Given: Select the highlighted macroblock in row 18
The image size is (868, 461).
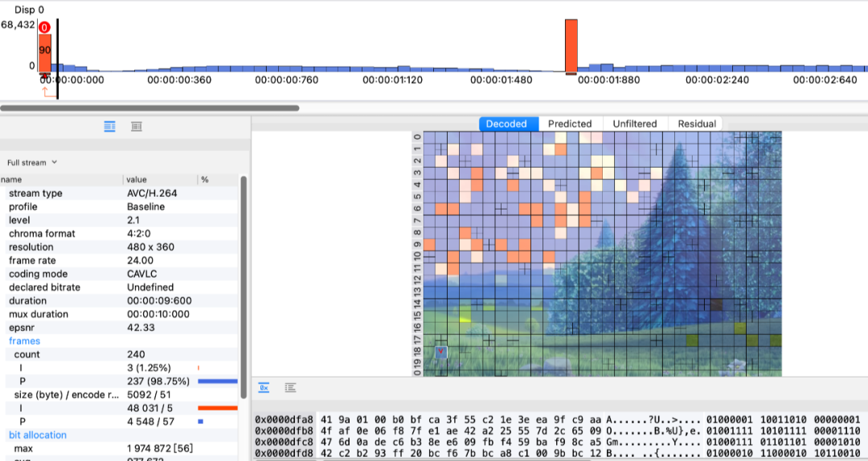Looking at the screenshot, I should pos(441,352).
